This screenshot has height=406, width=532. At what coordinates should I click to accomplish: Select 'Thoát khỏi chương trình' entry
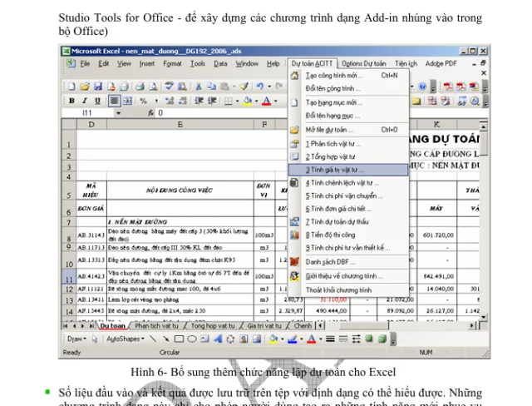click(x=348, y=290)
